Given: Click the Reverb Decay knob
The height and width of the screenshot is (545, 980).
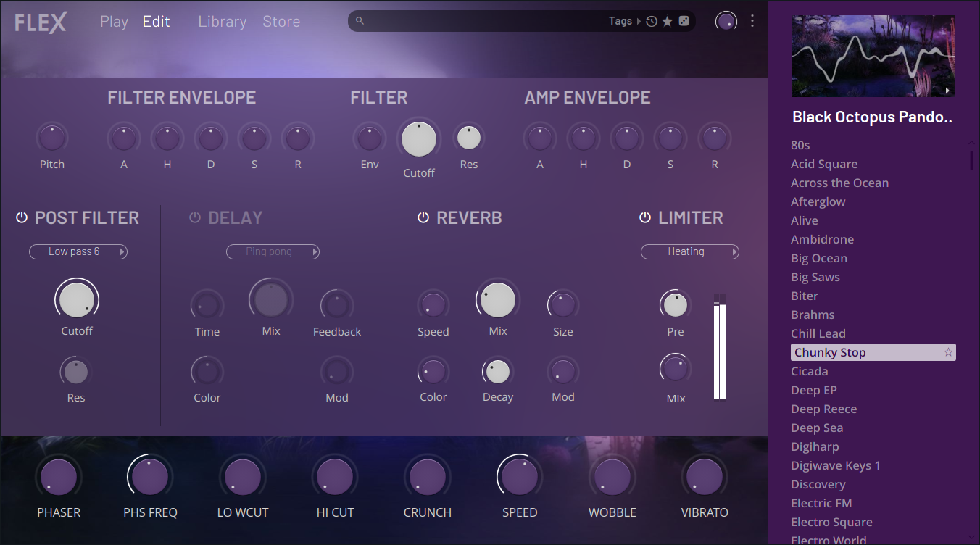Looking at the screenshot, I should (x=498, y=372).
